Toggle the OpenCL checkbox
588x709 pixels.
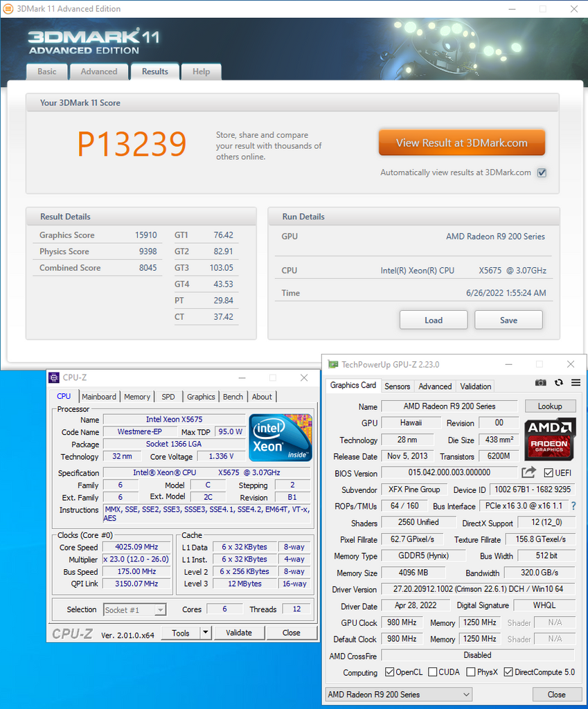pos(389,672)
